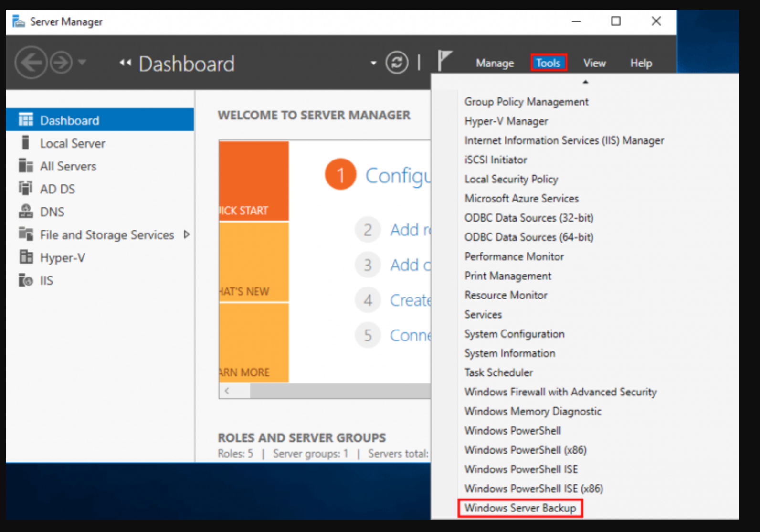Open navigation history dropdown arrow
The height and width of the screenshot is (532, 760).
coord(82,62)
